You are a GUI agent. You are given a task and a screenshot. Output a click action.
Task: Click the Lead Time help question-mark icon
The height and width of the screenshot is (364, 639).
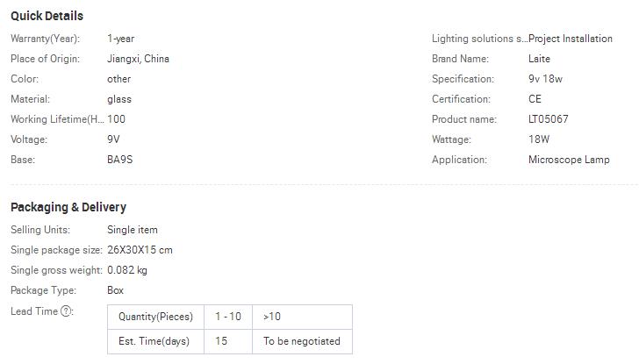(67, 311)
